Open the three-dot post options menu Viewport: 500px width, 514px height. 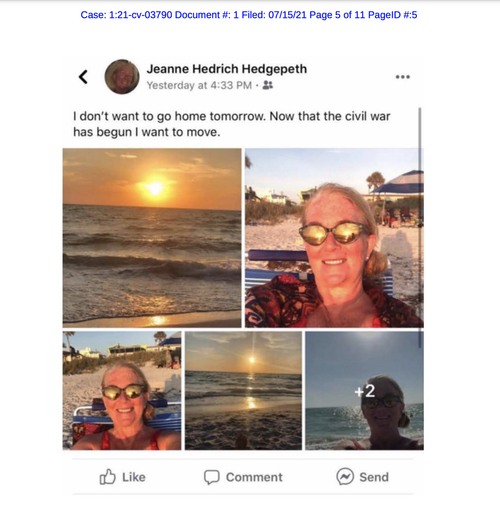tap(403, 77)
